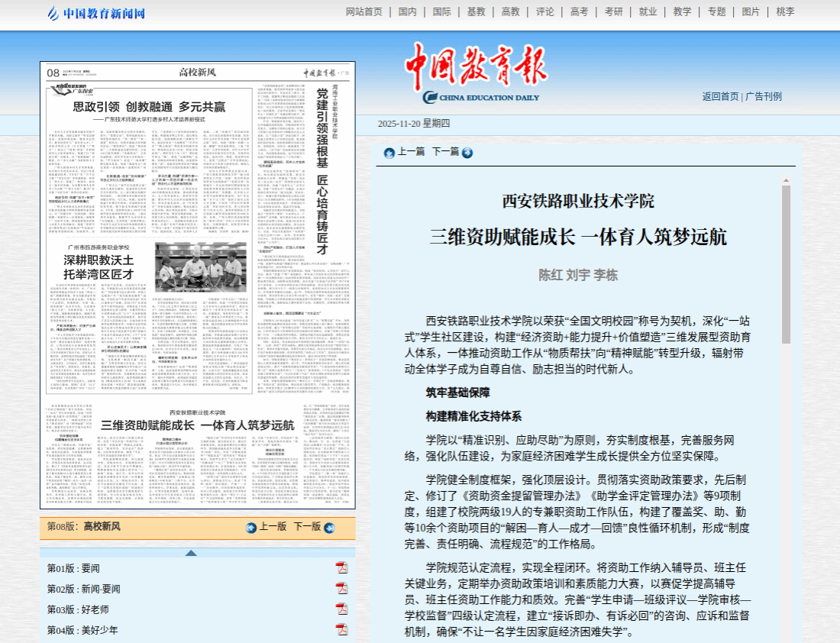This screenshot has height=643, width=840.
Task: Open 网站首页 in top navigation
Action: pyautogui.click(x=363, y=11)
